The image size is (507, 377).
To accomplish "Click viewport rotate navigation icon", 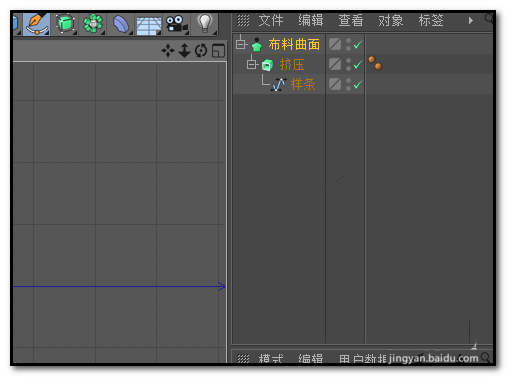I will point(201,51).
